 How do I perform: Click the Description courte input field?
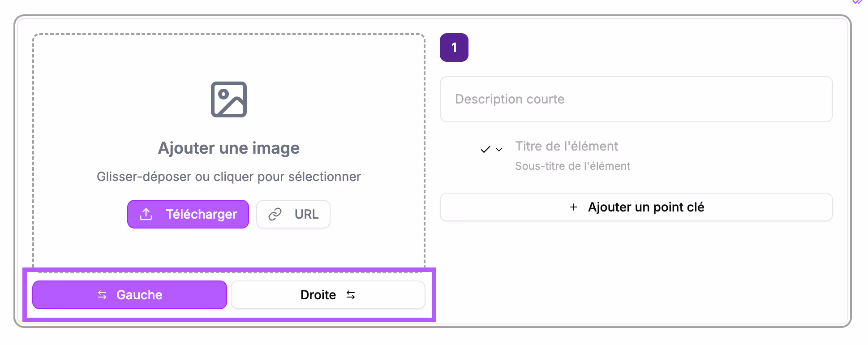[636, 99]
